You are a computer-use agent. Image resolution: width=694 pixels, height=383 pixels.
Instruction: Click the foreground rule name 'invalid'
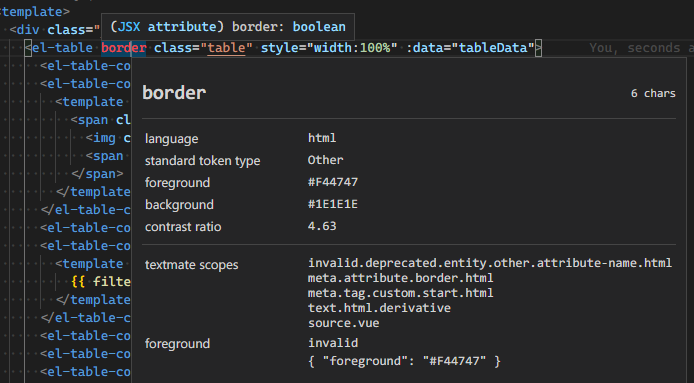[333, 343]
